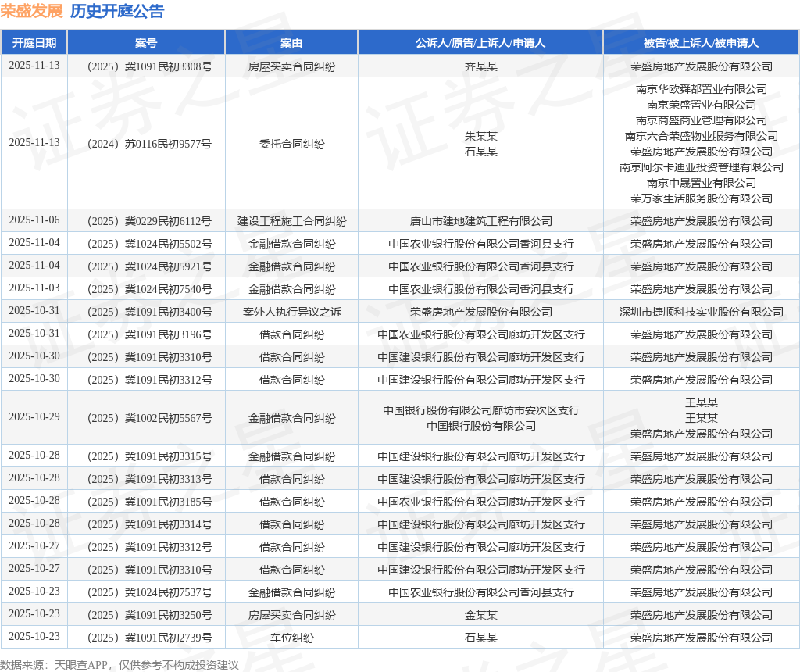
Task: Select defendant 南京六合荣盛物业服务有限公司
Action: tap(701, 136)
